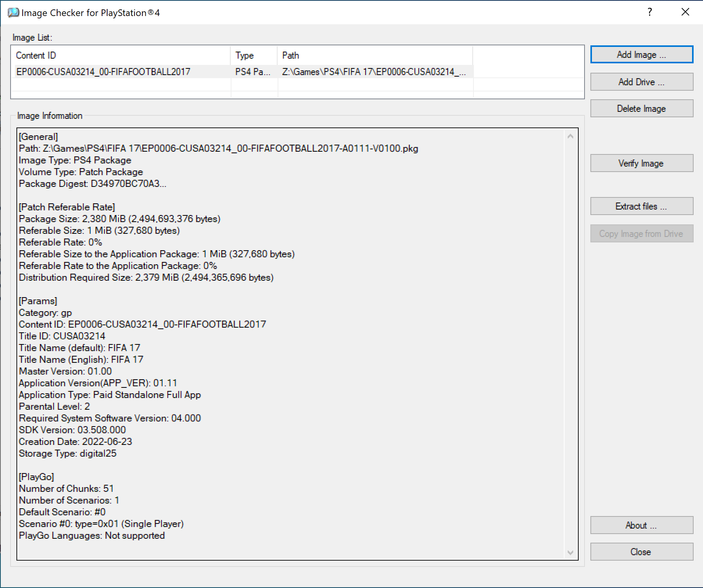Click the help question mark in title bar
The image size is (703, 588).
point(649,12)
